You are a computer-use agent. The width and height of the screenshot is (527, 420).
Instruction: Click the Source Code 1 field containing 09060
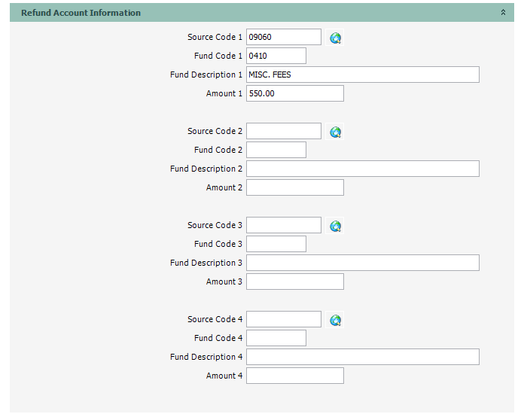coord(283,37)
